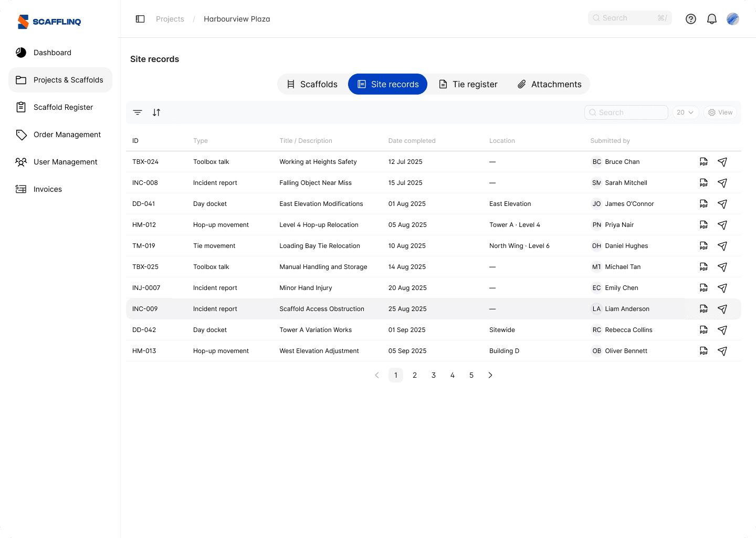Viewport: 756px width, 538px height.
Task: Open the user profile avatar
Action: click(733, 19)
